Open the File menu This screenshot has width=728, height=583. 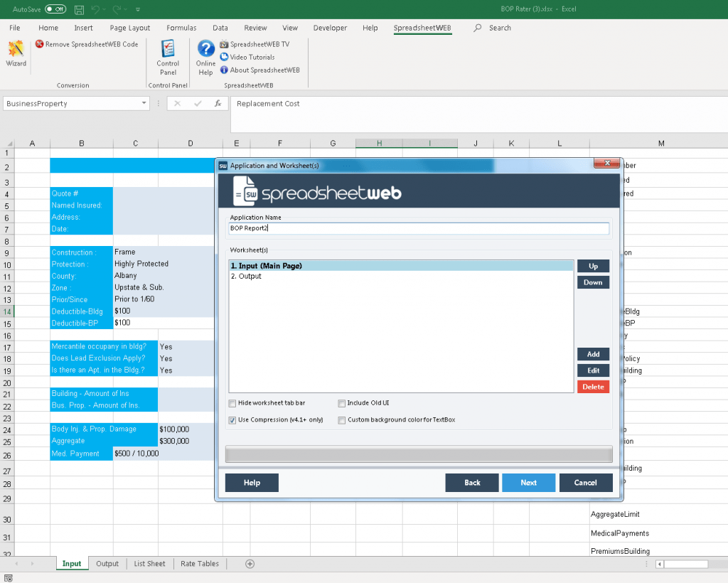[x=15, y=28]
